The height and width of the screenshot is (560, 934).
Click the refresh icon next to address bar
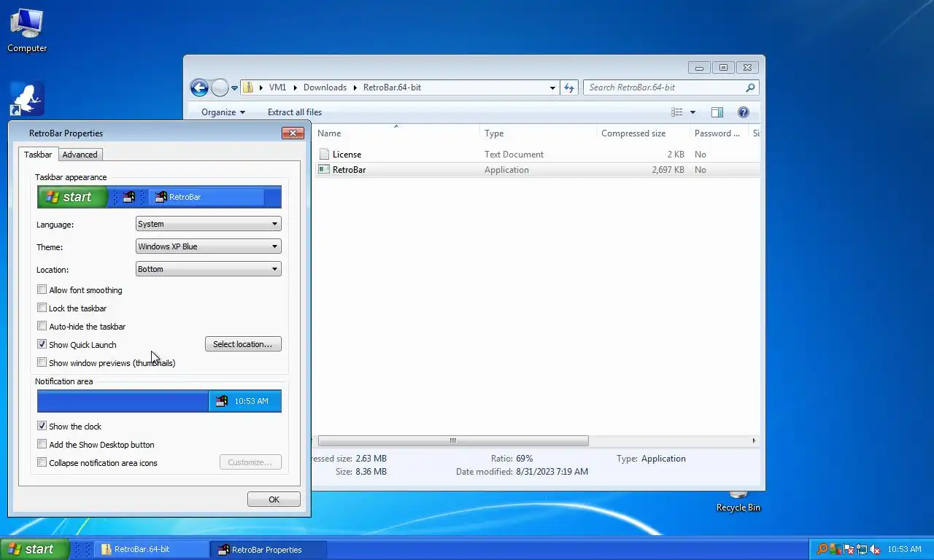pos(569,87)
